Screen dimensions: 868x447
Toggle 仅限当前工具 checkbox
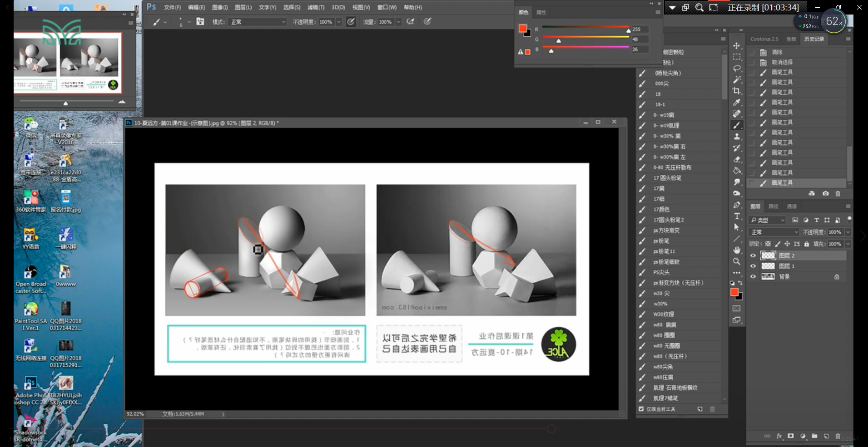641,409
